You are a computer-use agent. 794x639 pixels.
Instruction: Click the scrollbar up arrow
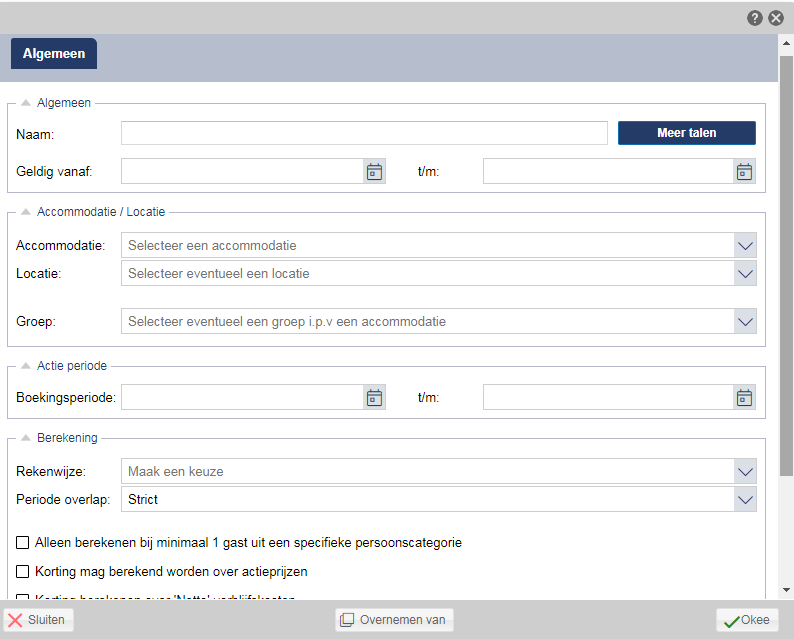point(786,44)
